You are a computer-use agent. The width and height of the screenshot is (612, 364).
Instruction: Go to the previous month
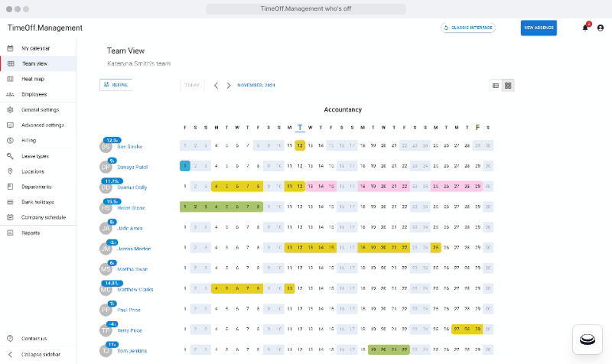(x=216, y=86)
